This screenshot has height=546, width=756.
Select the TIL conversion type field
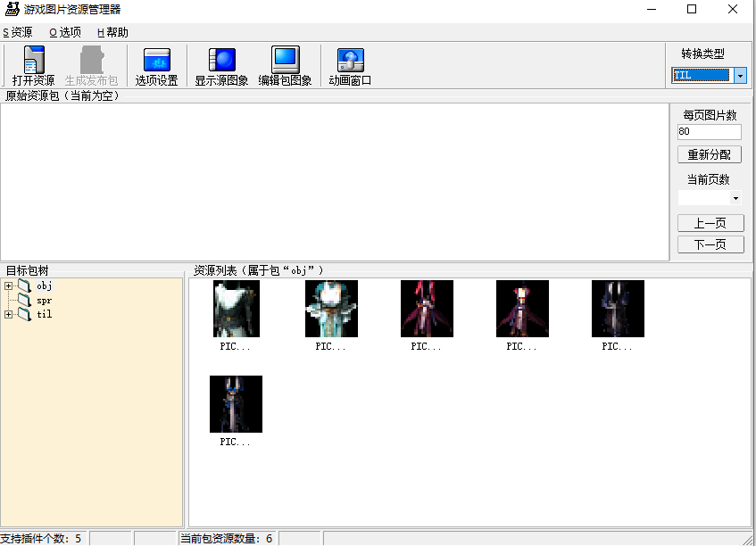[702, 76]
